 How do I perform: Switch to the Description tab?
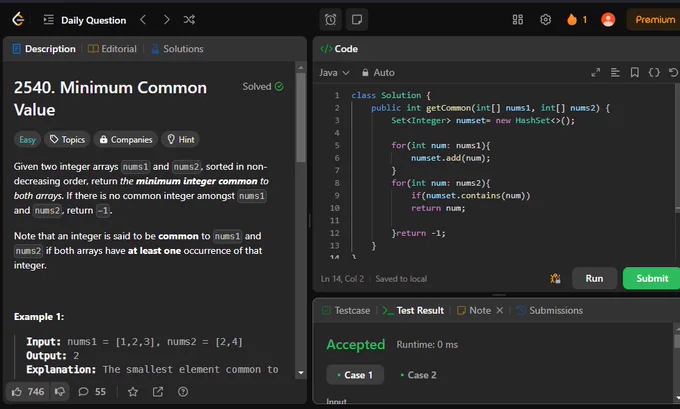44,49
